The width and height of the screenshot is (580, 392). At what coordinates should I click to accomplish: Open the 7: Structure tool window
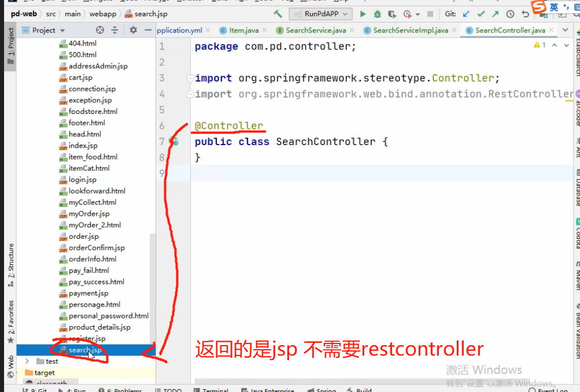[x=11, y=265]
